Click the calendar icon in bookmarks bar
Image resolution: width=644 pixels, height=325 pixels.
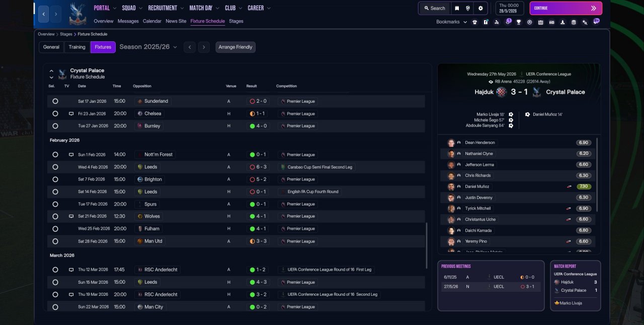(540, 22)
